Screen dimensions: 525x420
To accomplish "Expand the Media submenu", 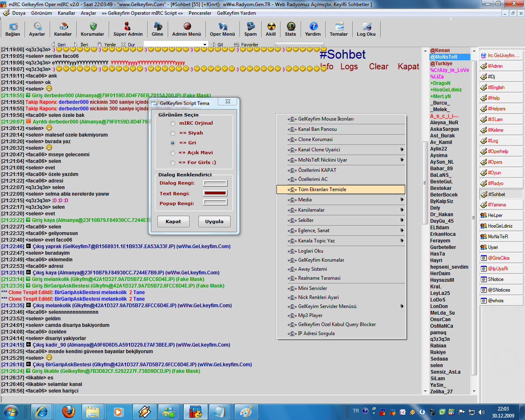I will click(x=341, y=200).
